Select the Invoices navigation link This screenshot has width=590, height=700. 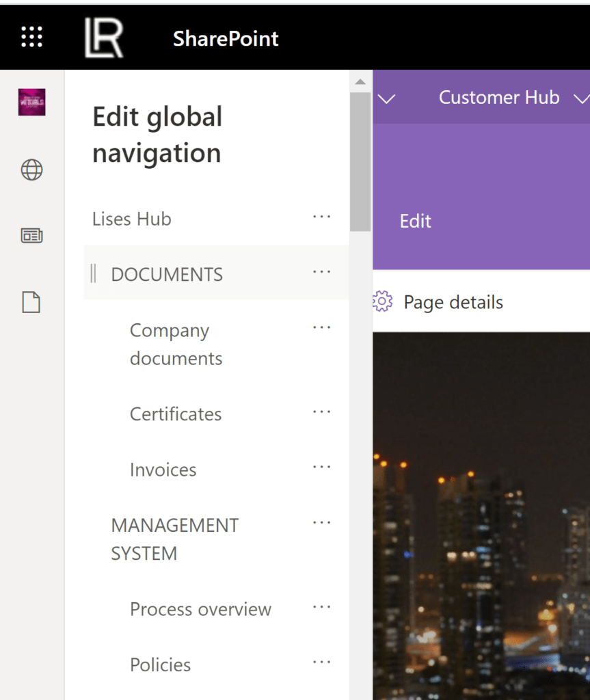pos(163,470)
